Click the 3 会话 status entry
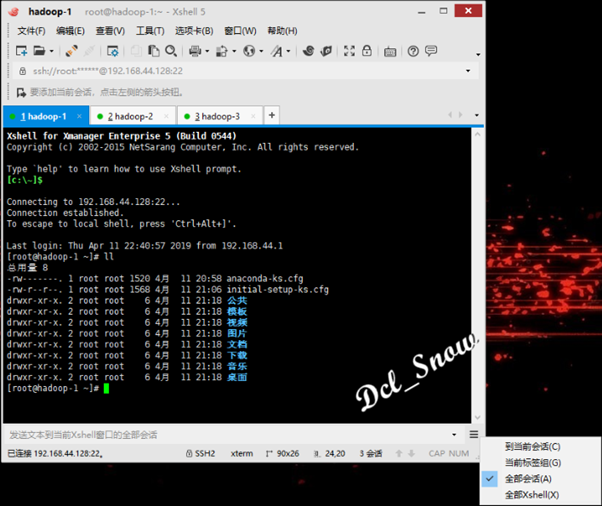 [x=370, y=453]
